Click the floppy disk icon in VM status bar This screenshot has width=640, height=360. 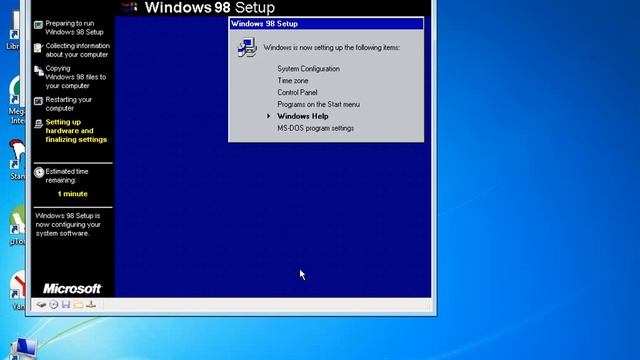tap(66, 304)
